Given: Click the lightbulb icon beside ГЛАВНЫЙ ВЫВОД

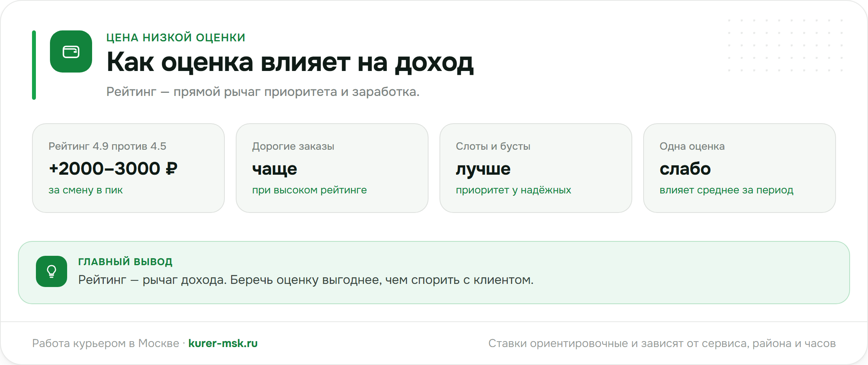Looking at the screenshot, I should tap(52, 271).
